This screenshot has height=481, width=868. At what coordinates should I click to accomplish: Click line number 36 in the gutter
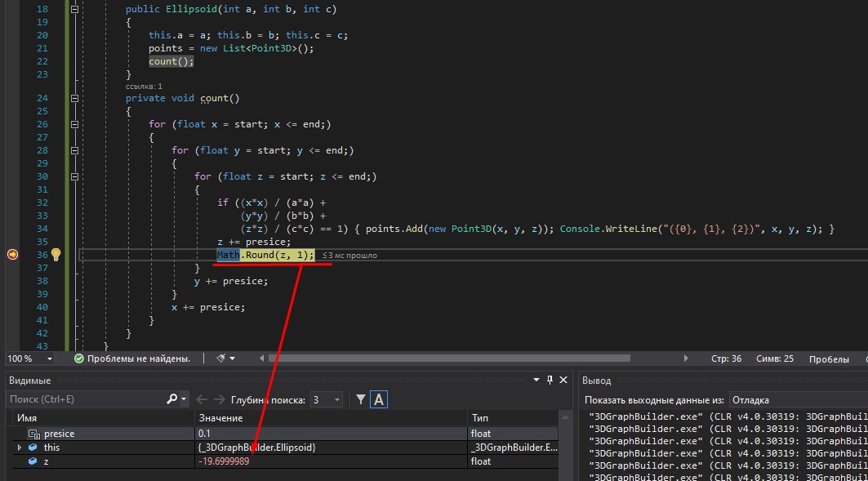[42, 255]
